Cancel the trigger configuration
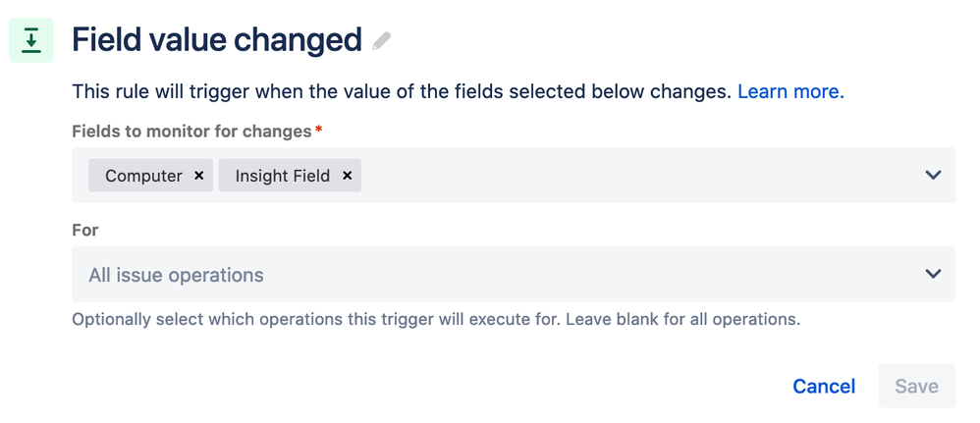 (824, 386)
